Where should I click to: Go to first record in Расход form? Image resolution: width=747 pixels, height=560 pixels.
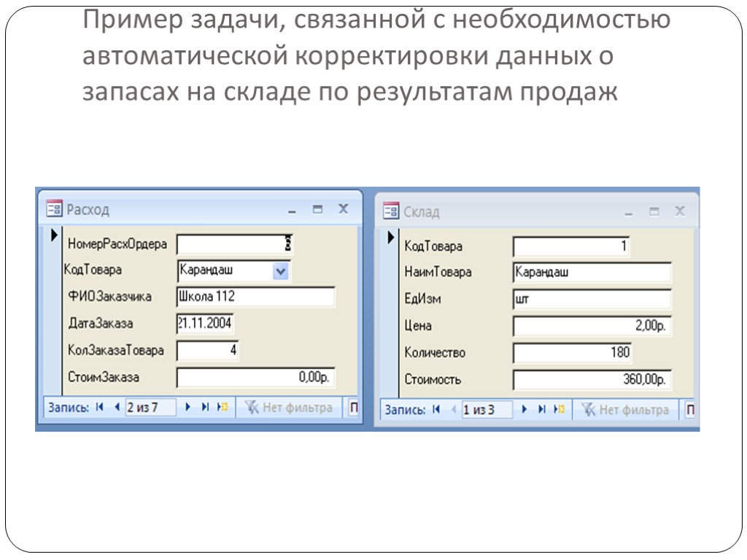point(99,407)
